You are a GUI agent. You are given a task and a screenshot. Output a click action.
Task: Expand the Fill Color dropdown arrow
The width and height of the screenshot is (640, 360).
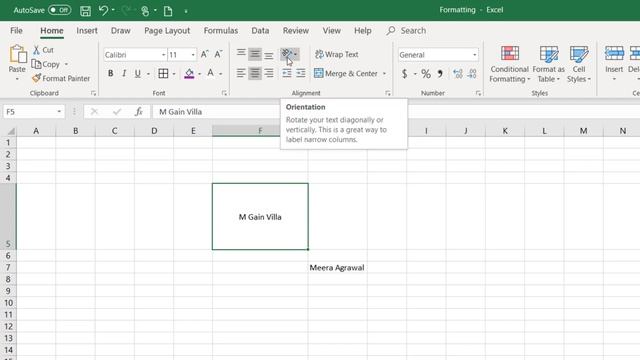tap(200, 74)
